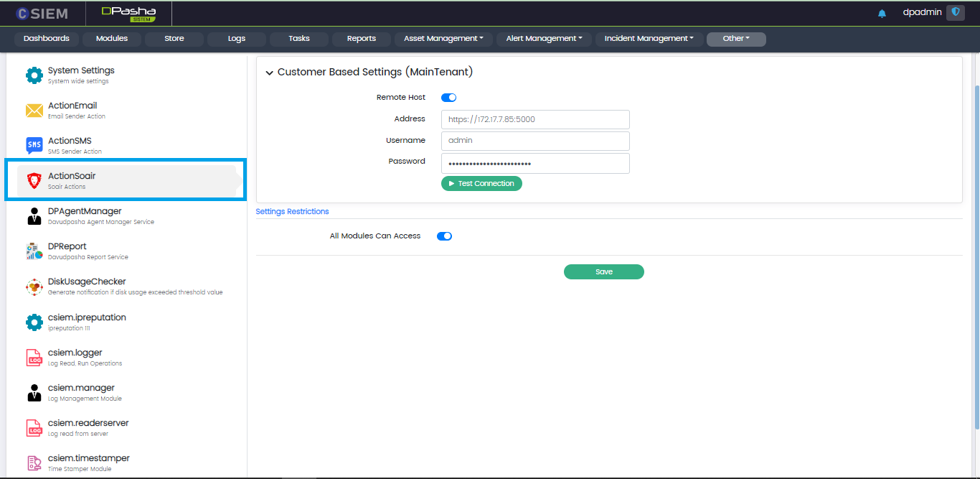Click into the Address input field

pos(535,120)
